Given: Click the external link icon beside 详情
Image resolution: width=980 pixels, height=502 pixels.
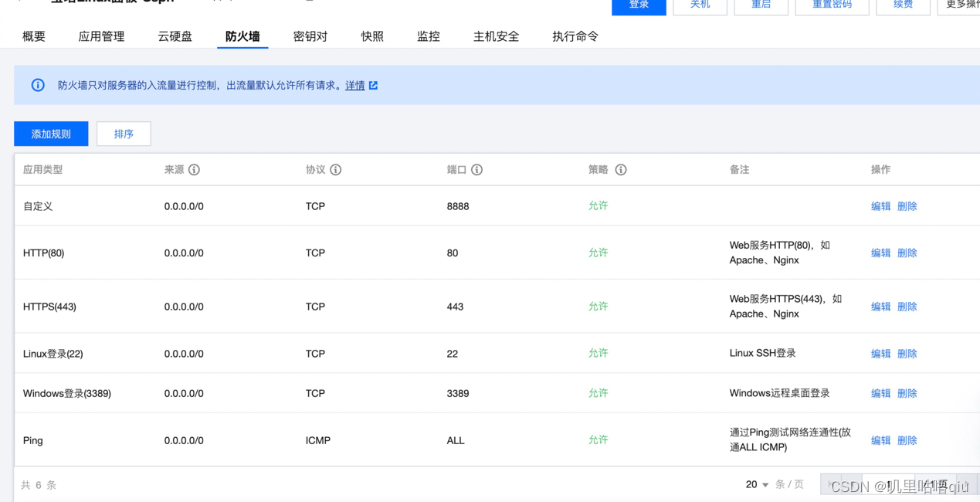Looking at the screenshot, I should point(374,86).
